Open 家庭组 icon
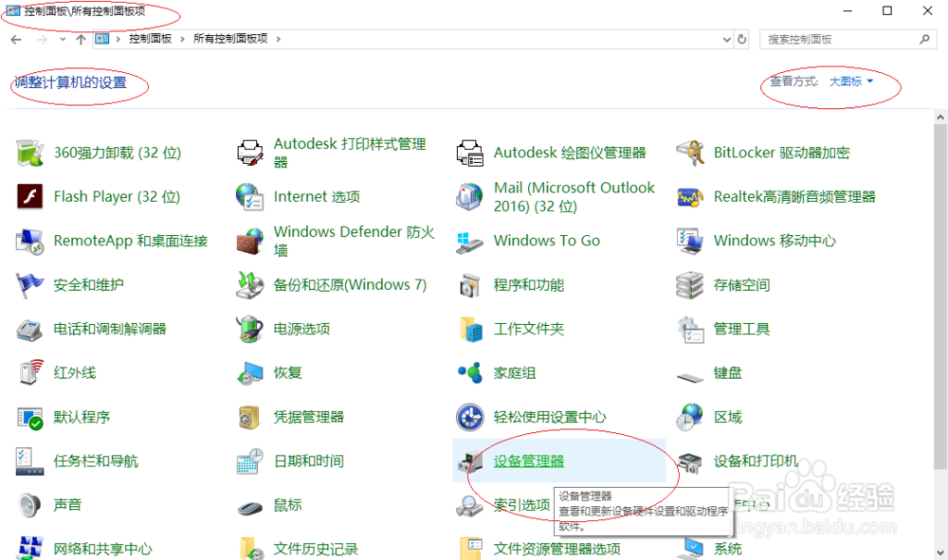Image resolution: width=948 pixels, height=560 pixels. pos(470,373)
